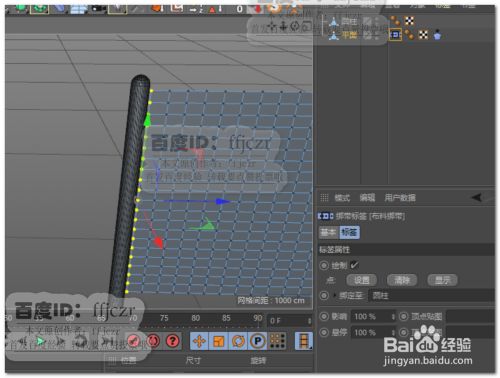Screen dimensions: 500x378
Task: Open the 用户数据 menu
Action: [x=400, y=198]
